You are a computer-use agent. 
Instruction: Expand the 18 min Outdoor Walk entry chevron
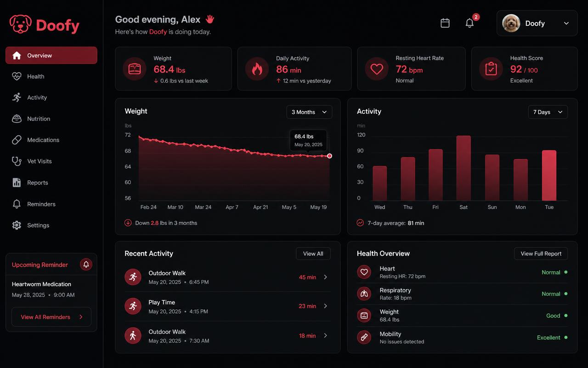click(x=326, y=335)
